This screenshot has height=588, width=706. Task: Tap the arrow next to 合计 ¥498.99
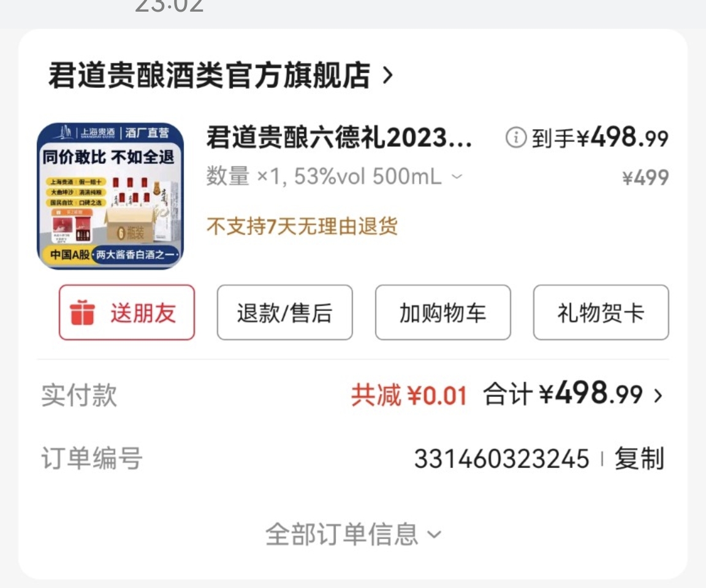point(658,395)
